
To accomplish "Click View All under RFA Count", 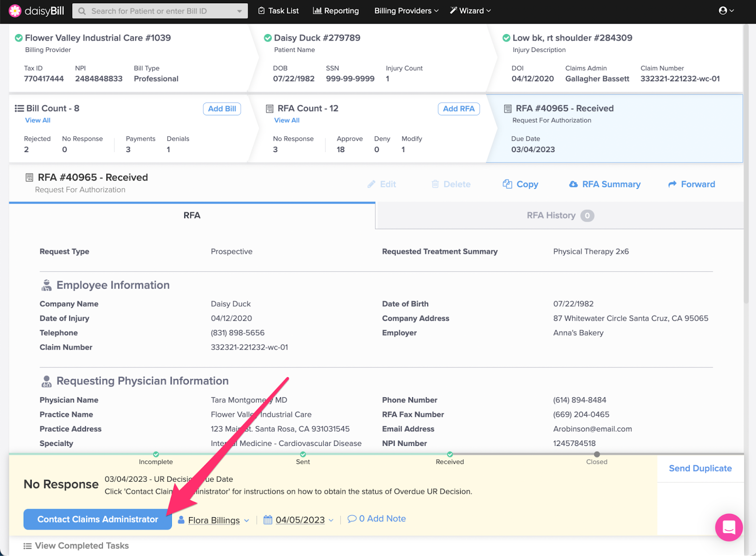I will pyautogui.click(x=287, y=120).
